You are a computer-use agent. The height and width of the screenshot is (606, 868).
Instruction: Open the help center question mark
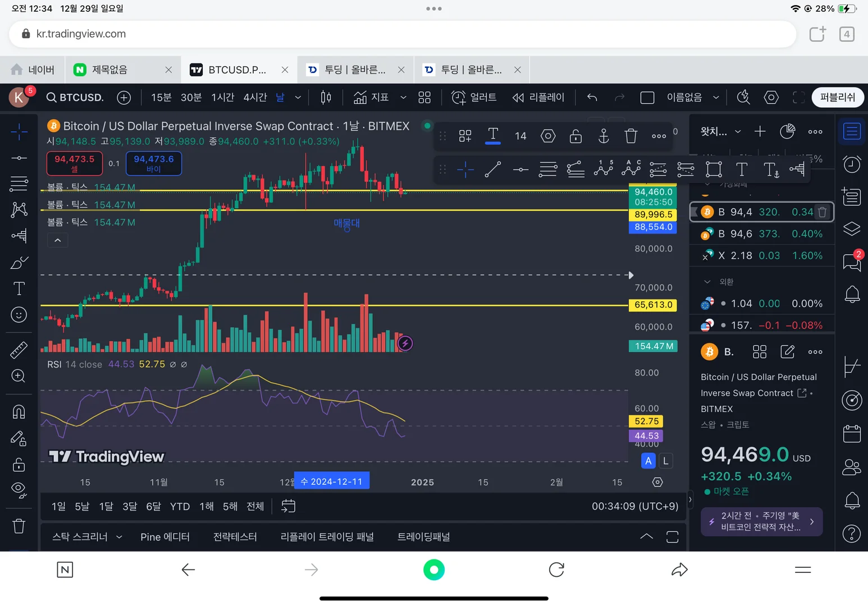click(x=852, y=534)
